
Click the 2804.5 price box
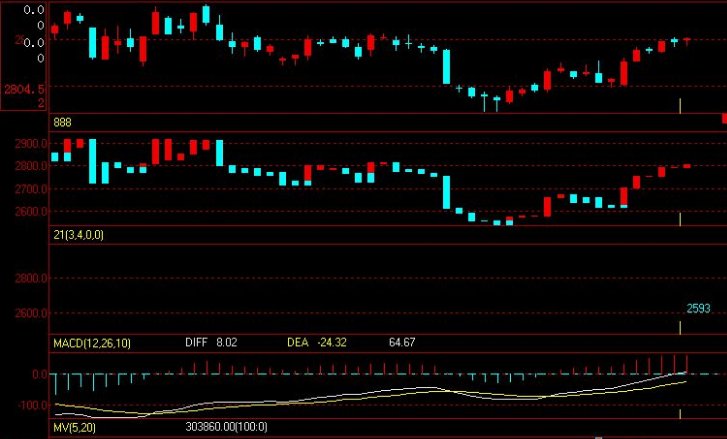click(24, 88)
